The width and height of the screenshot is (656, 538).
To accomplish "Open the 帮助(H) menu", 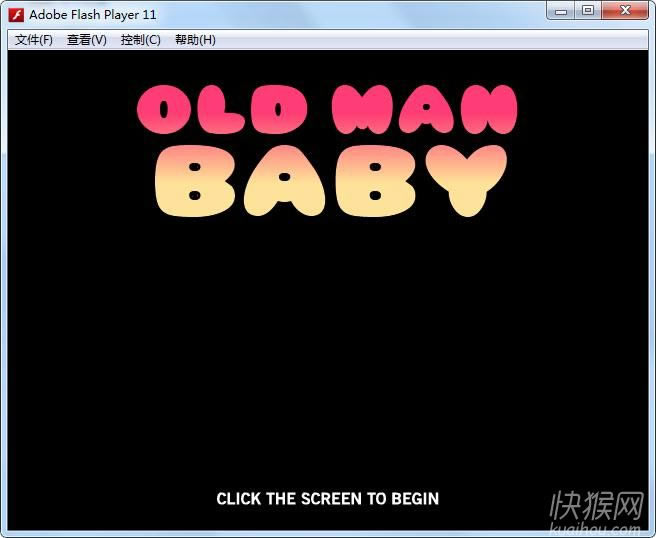I will point(195,40).
